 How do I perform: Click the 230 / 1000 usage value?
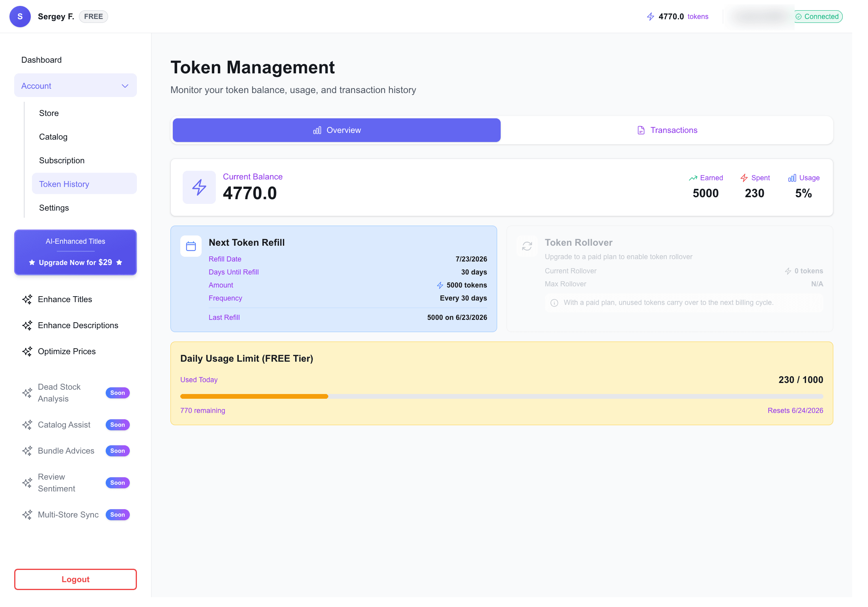coord(801,380)
